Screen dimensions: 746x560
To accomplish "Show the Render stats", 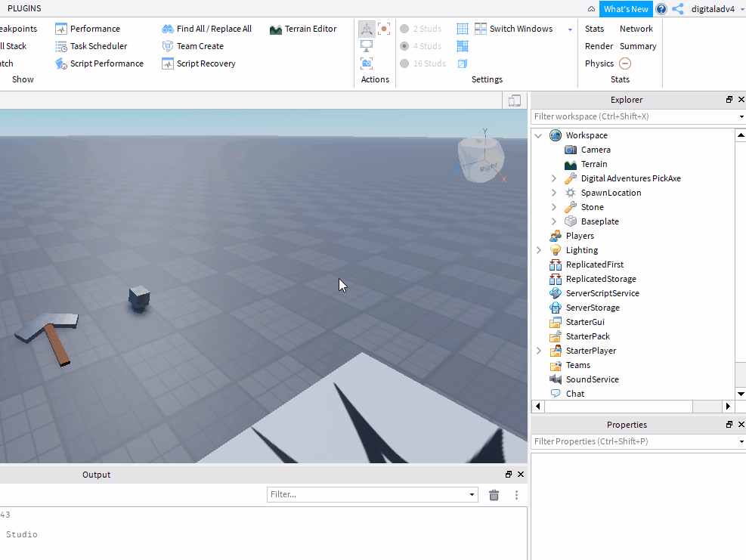I will 599,46.
